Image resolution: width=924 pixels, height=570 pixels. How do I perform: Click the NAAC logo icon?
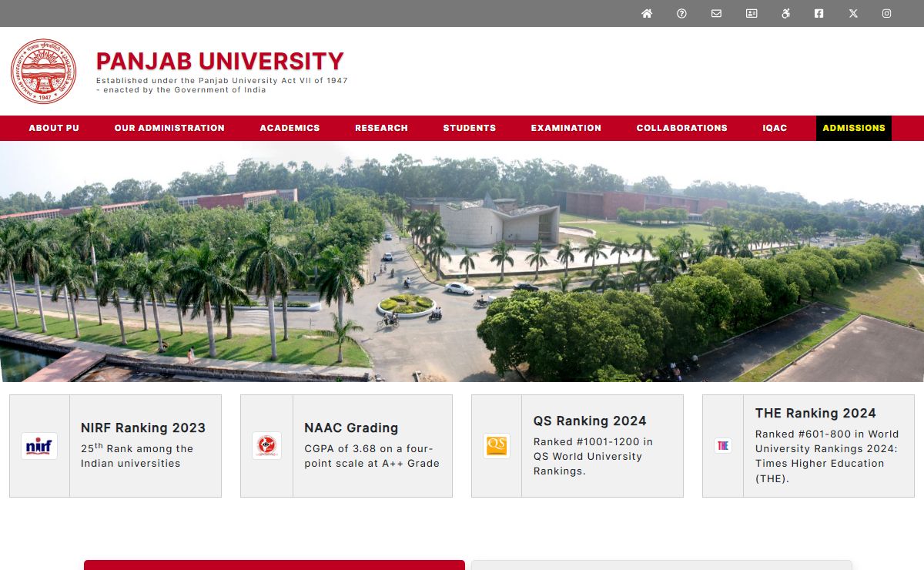click(x=266, y=446)
